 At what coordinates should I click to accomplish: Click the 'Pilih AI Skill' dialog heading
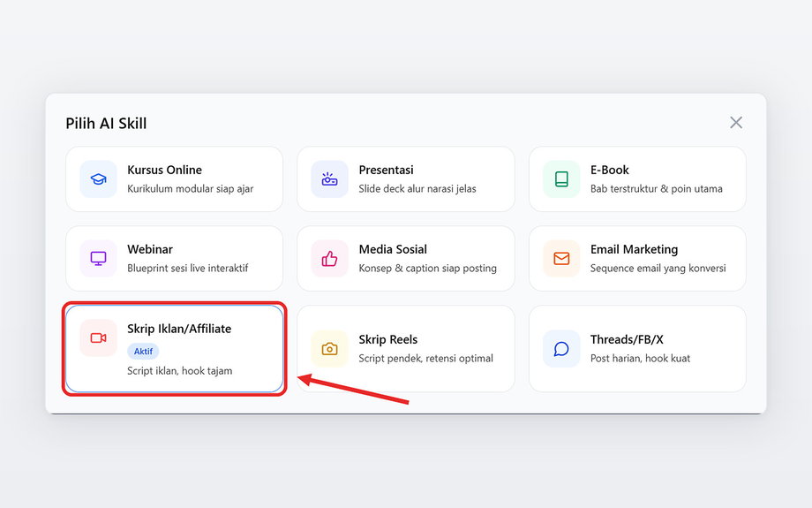click(106, 124)
